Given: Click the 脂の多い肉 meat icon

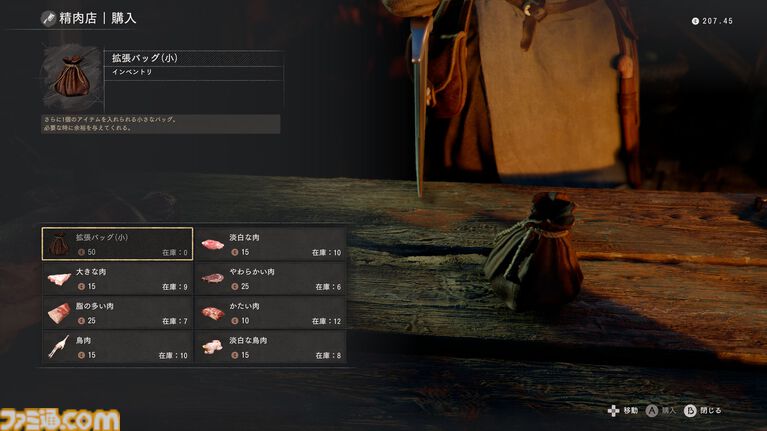Looking at the screenshot, I should [x=59, y=313].
